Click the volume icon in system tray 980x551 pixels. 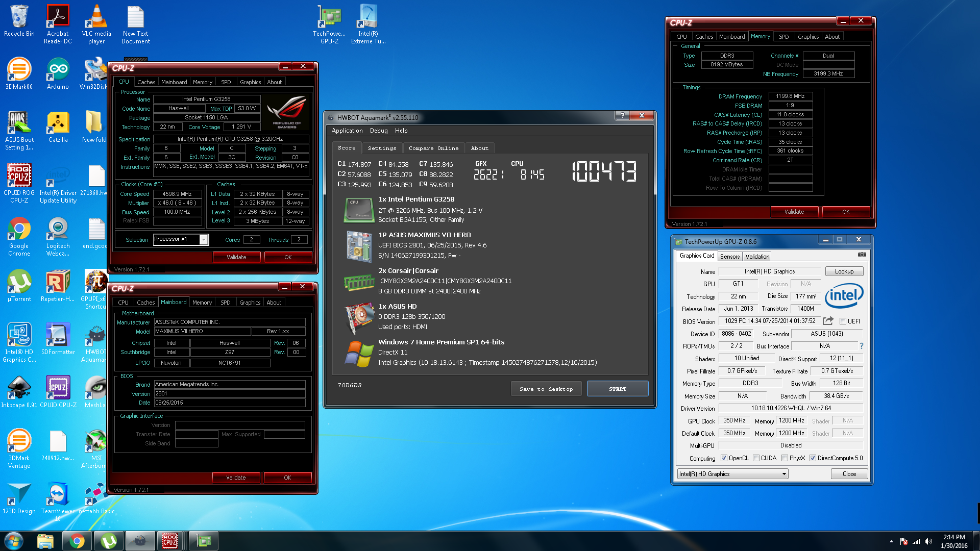point(928,541)
